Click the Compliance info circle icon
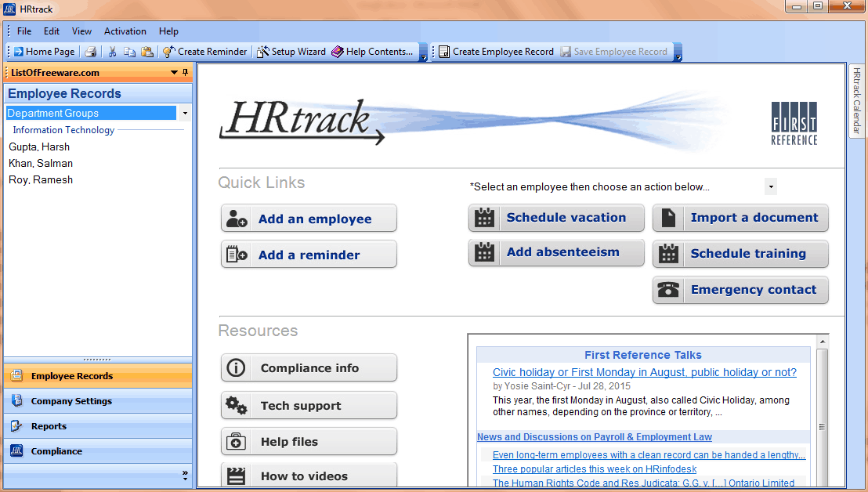The width and height of the screenshot is (868, 492). 237,368
